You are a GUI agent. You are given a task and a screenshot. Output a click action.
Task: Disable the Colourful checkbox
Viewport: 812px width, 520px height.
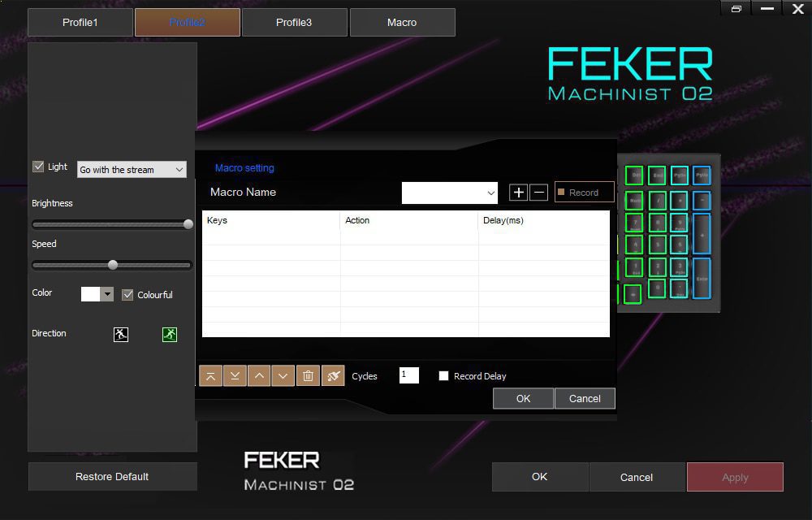127,295
